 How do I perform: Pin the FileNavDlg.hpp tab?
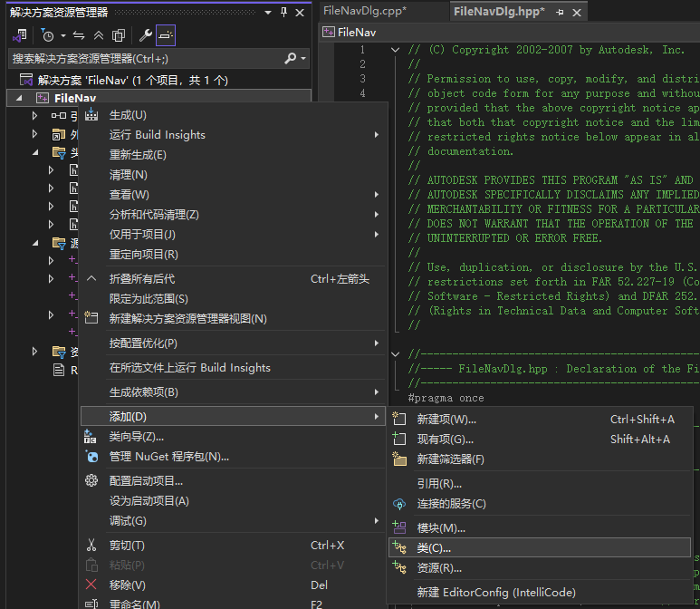[x=560, y=12]
